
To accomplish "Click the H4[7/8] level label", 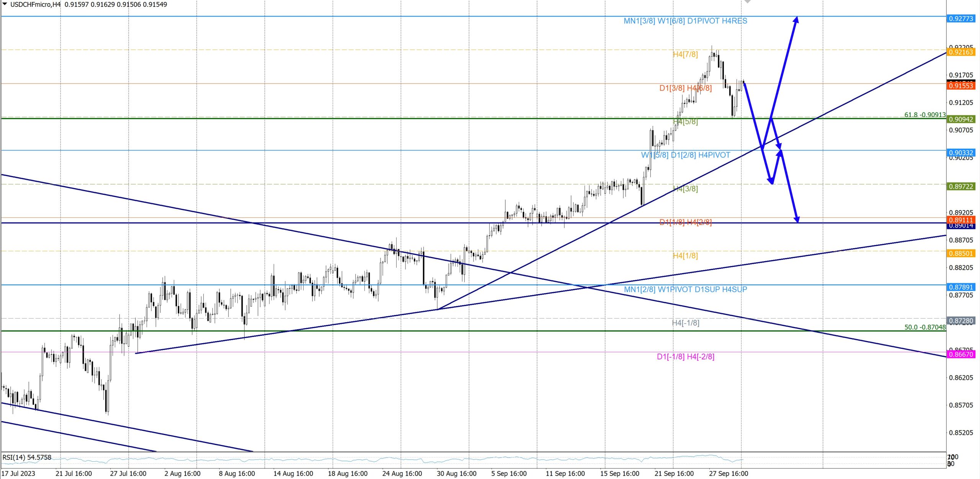I will point(685,54).
